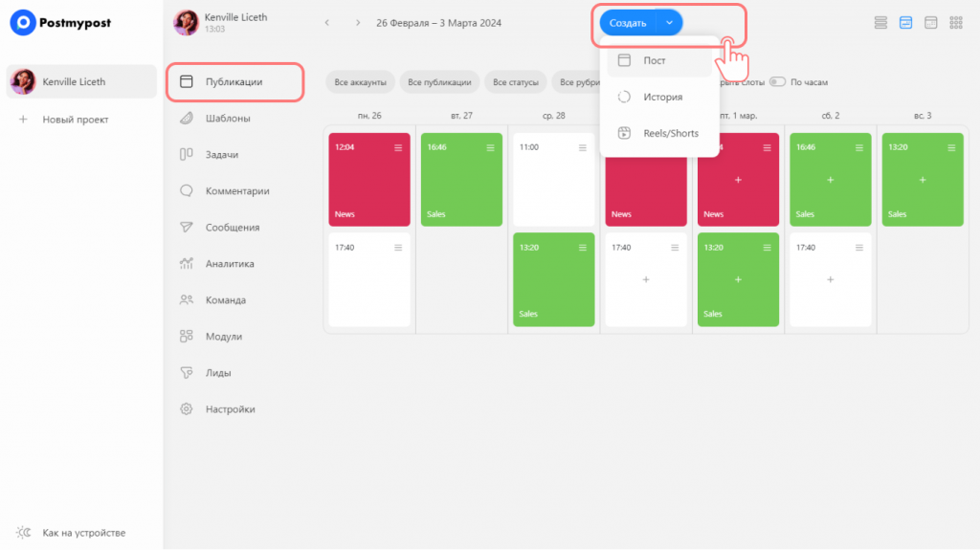Viewport: 980px width, 550px height.
Task: Switch to list view icon at top right
Action: tap(880, 23)
